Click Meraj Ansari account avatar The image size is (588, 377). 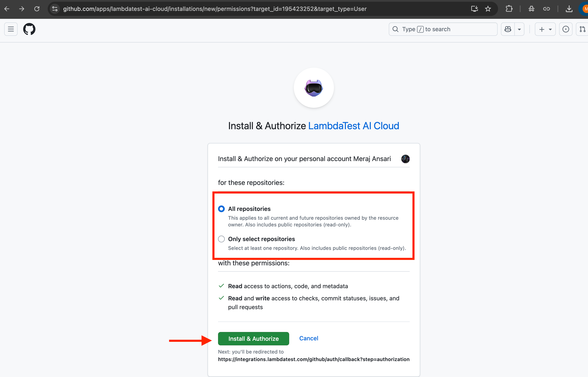(x=405, y=159)
